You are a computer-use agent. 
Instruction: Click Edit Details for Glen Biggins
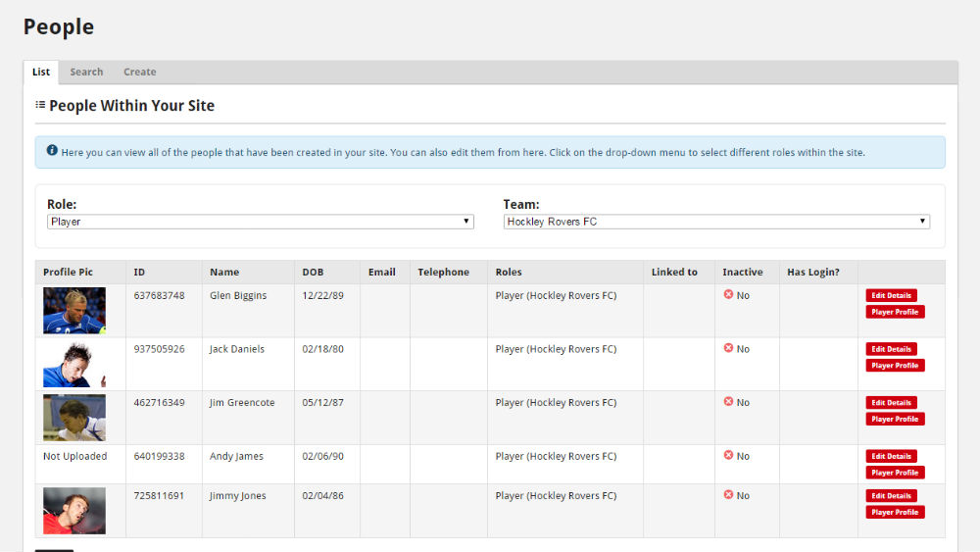point(891,295)
